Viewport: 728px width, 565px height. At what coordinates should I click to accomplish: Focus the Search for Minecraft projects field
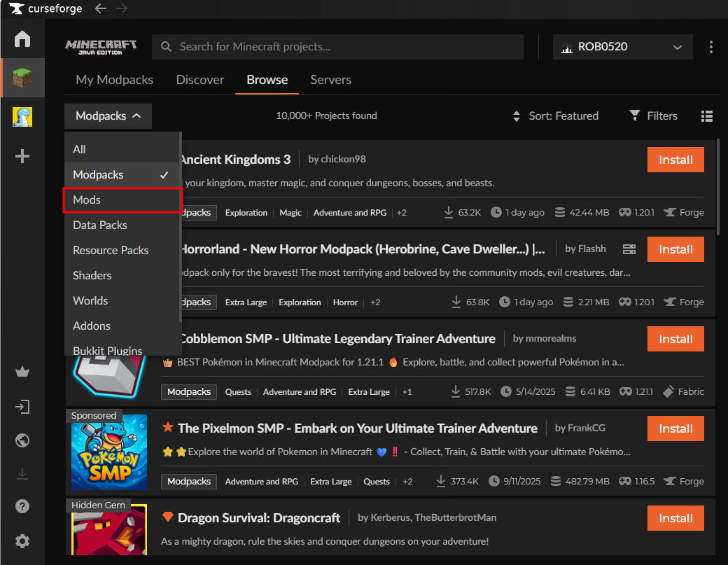pos(337,47)
